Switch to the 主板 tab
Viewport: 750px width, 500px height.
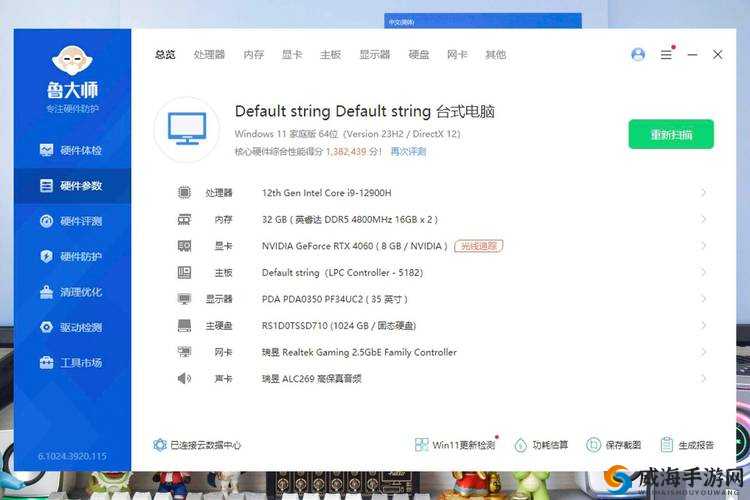[331, 55]
